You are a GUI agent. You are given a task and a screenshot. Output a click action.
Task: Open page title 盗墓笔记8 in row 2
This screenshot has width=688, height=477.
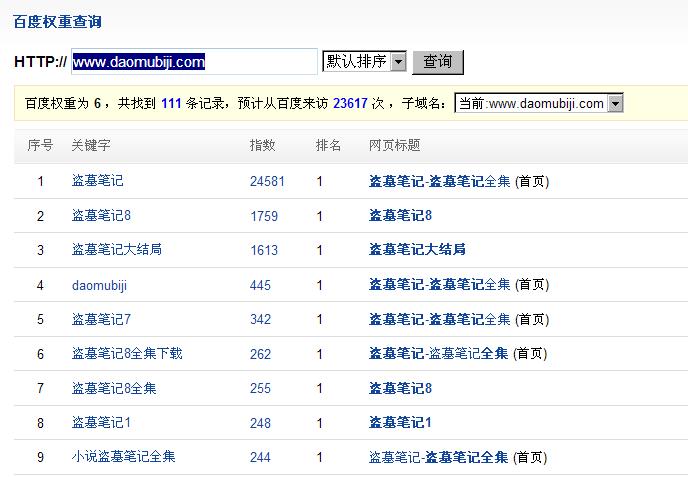[400, 215]
